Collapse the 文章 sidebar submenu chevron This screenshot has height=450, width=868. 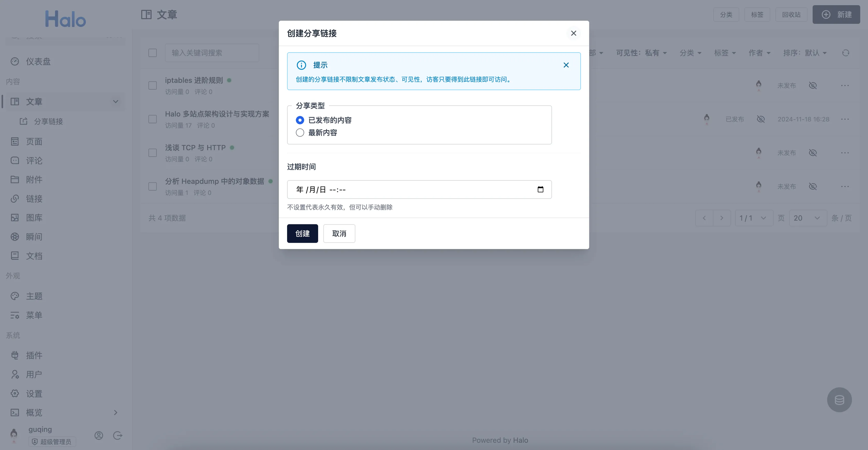coord(116,102)
